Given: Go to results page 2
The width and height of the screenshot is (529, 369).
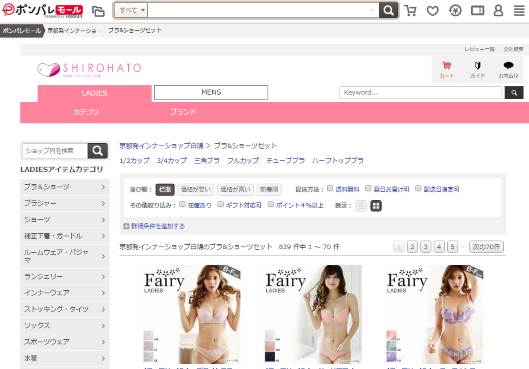Looking at the screenshot, I should [412, 247].
